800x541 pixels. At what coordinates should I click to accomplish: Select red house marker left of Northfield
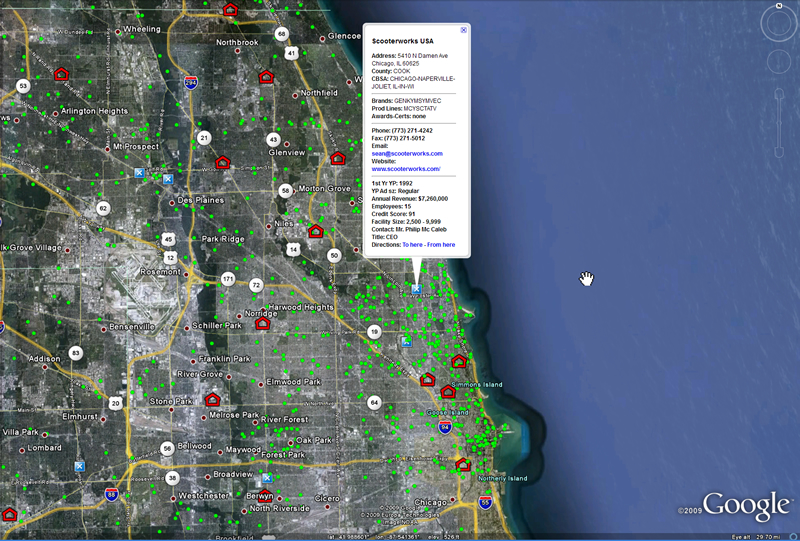(x=266, y=77)
